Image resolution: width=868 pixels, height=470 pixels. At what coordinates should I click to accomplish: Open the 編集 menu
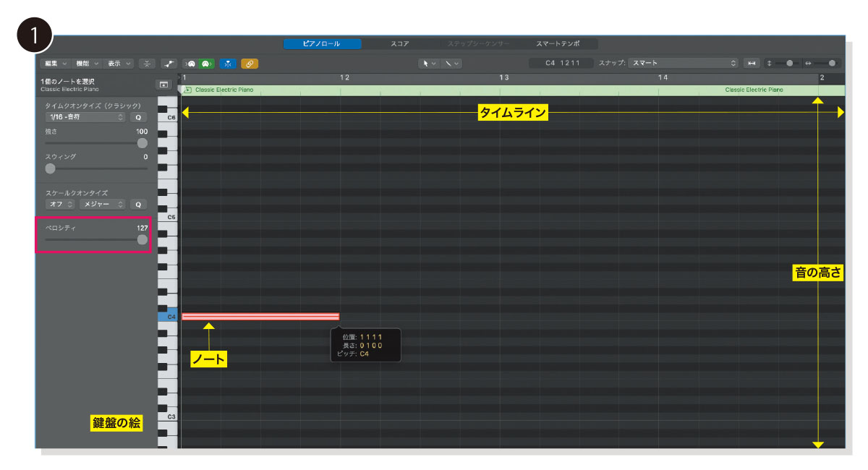(x=56, y=64)
